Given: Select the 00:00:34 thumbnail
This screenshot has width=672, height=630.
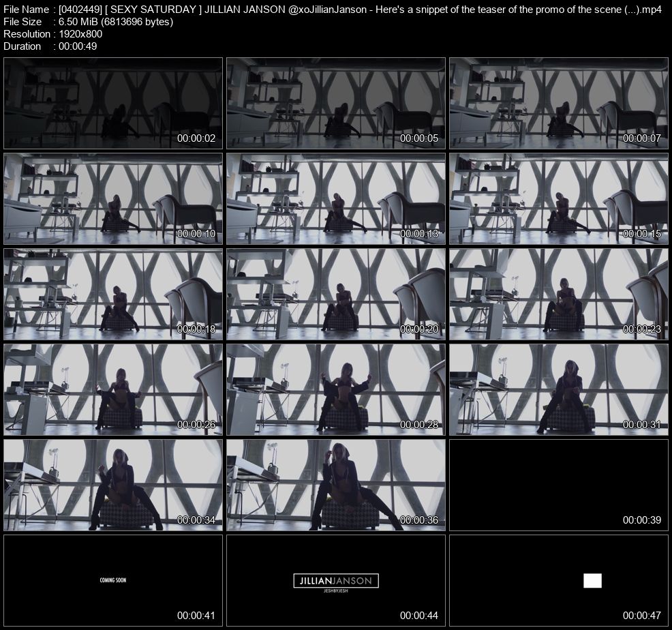Looking at the screenshot, I should [x=112, y=485].
